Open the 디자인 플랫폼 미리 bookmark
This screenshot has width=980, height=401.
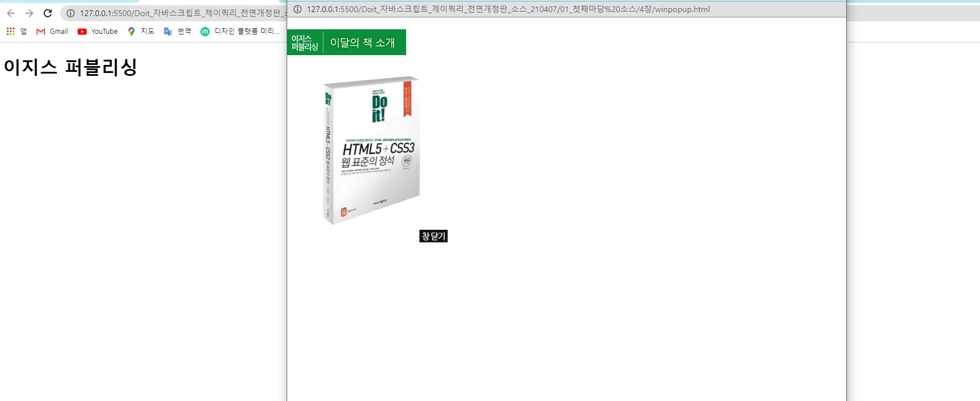pos(240,32)
